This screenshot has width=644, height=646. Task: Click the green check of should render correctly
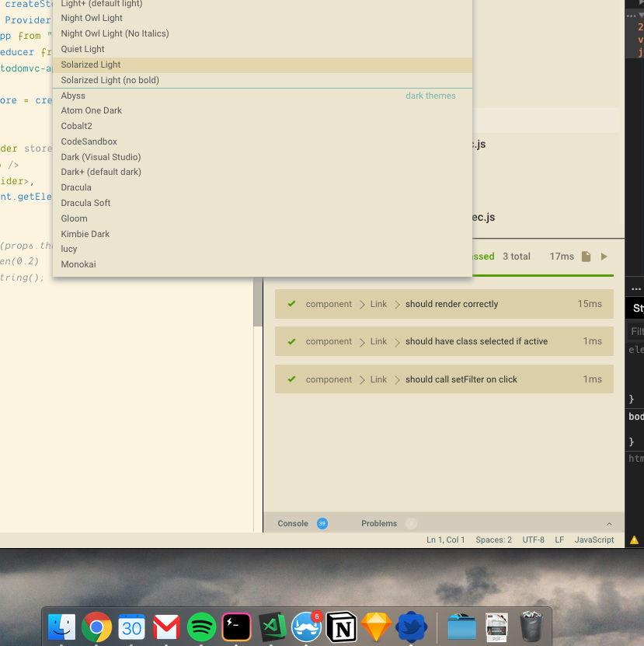tap(291, 304)
